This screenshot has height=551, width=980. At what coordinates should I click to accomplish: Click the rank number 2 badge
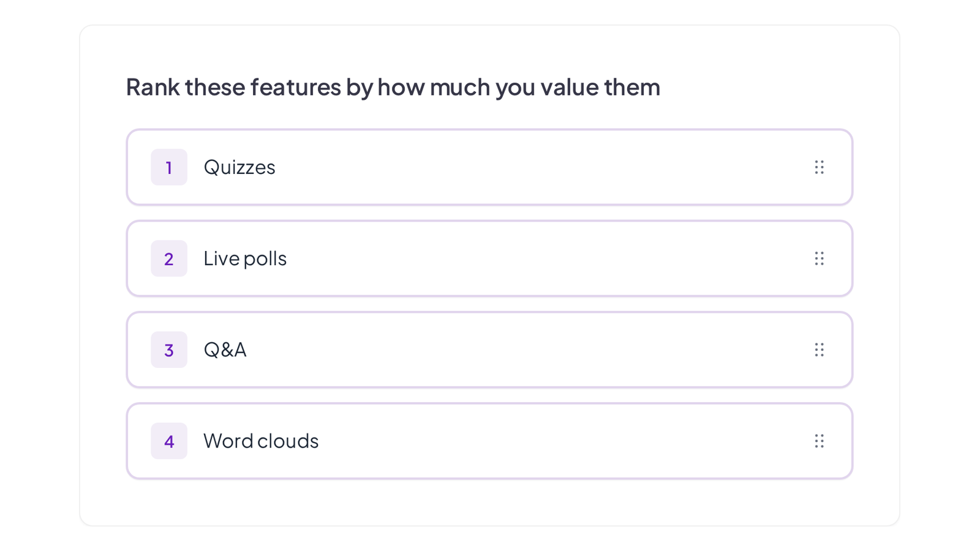click(169, 258)
